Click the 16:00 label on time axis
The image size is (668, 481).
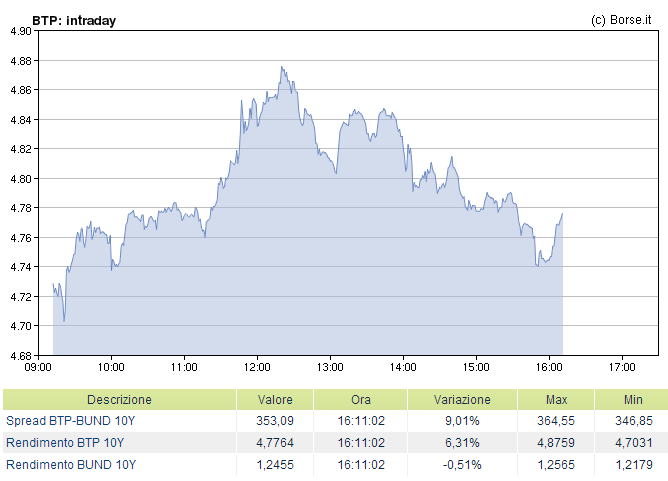point(549,364)
